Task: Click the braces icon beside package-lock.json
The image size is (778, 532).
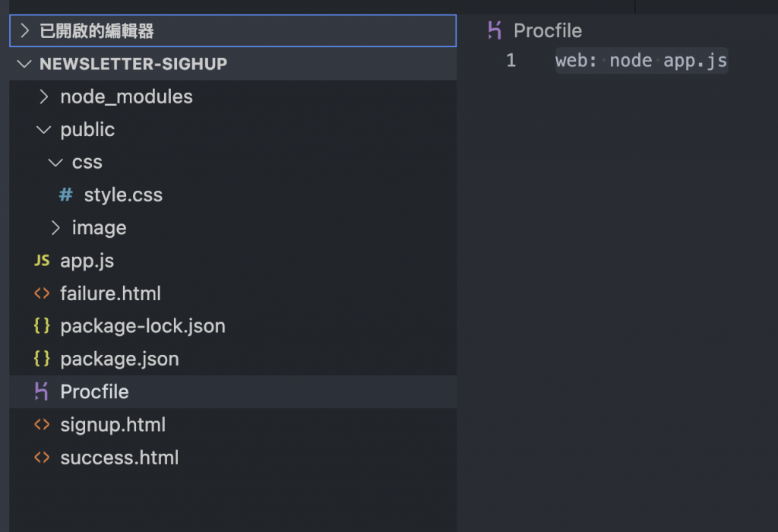Action: pyautogui.click(x=42, y=326)
